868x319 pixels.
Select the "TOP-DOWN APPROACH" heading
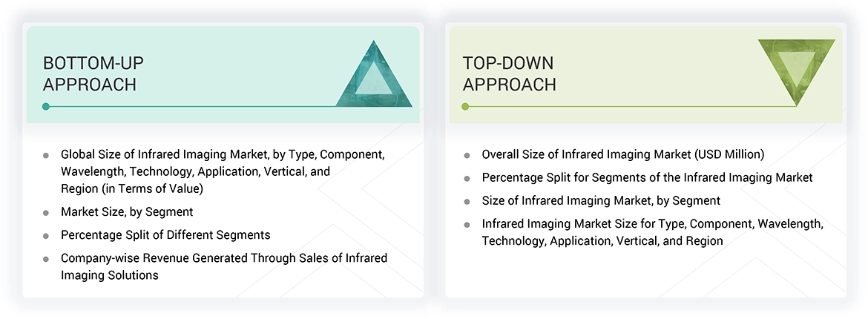tap(509, 73)
